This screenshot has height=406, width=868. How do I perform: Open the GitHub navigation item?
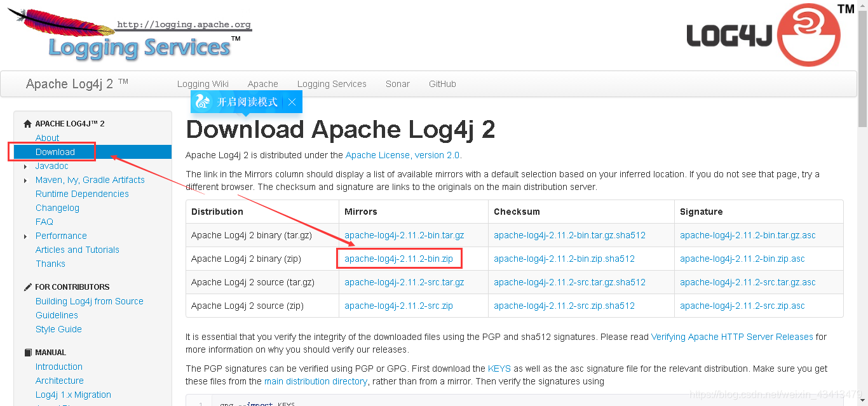(442, 83)
